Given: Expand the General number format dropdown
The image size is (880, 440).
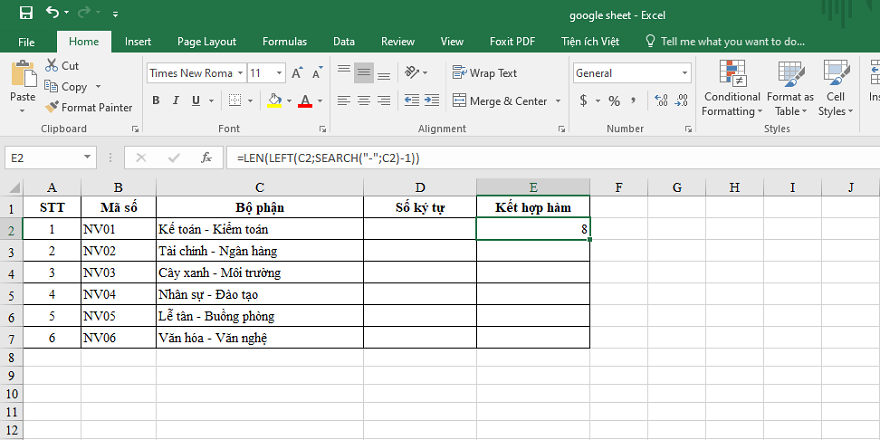Looking at the screenshot, I should pyautogui.click(x=685, y=73).
